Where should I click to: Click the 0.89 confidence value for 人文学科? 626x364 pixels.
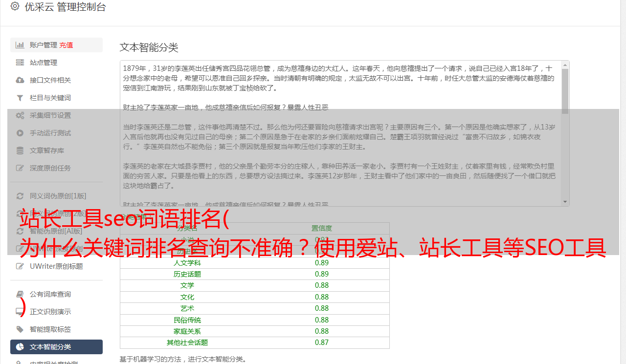coord(322,262)
